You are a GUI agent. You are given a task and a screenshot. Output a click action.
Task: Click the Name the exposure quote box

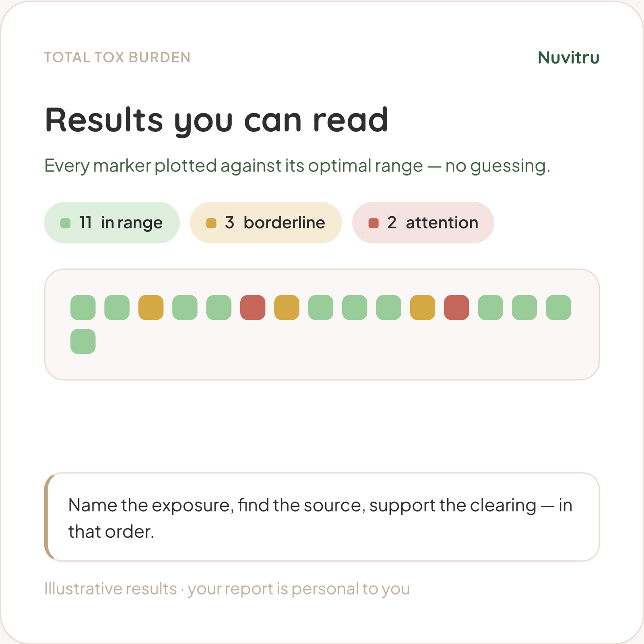322,517
